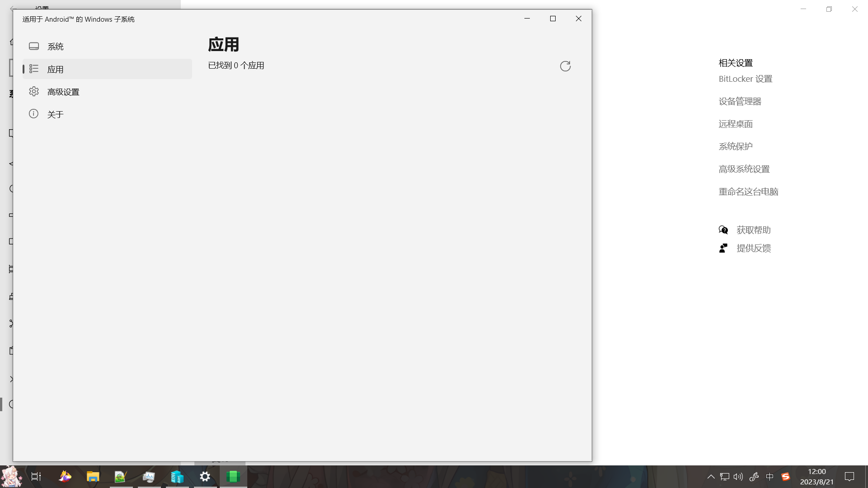Open Task View on taskbar
The height and width of the screenshot is (488, 868).
pyautogui.click(x=36, y=477)
